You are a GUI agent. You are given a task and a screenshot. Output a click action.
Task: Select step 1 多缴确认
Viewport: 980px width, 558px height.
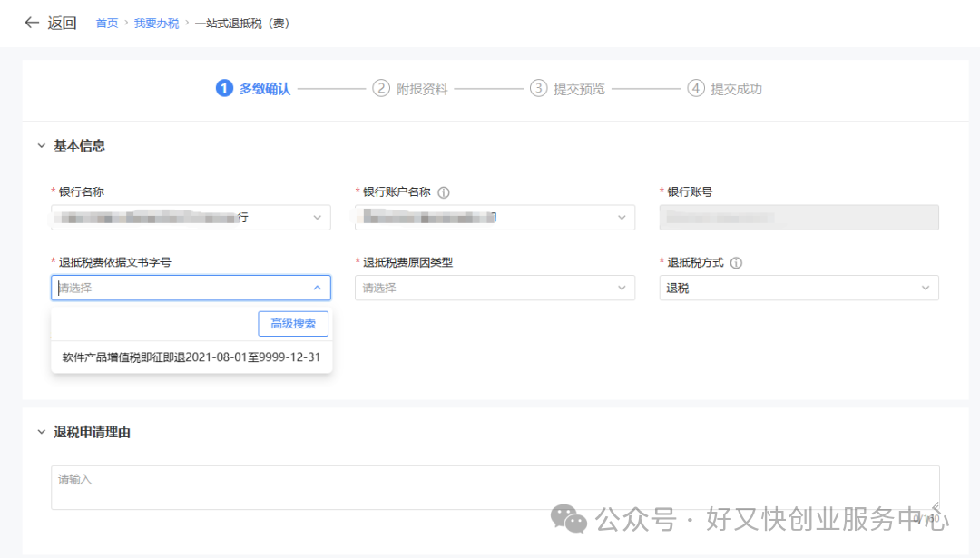pyautogui.click(x=253, y=89)
